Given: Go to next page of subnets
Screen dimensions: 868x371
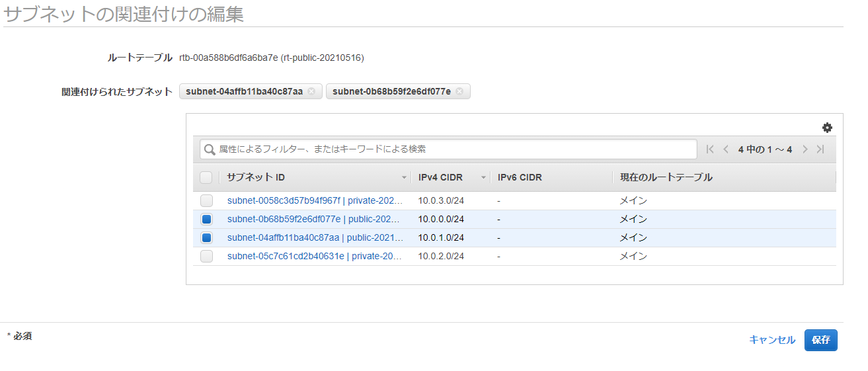Looking at the screenshot, I should pos(805,149).
